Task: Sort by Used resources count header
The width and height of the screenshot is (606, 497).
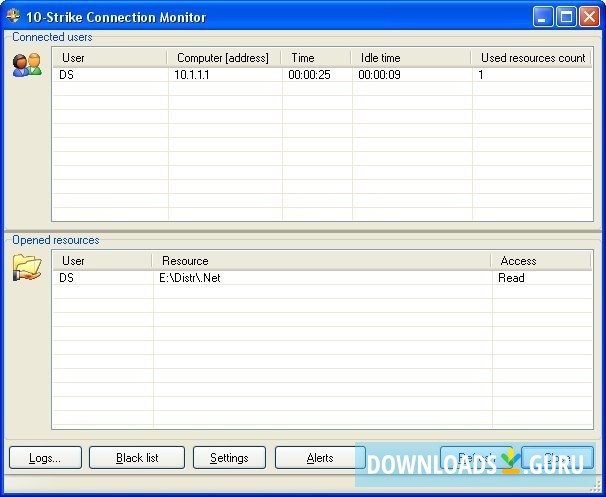Action: click(x=531, y=58)
